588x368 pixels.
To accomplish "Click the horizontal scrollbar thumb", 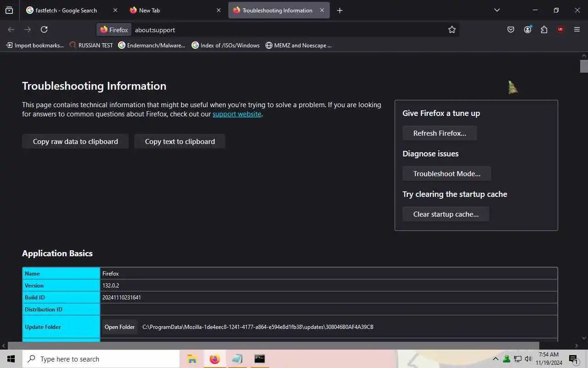I will point(273,345).
